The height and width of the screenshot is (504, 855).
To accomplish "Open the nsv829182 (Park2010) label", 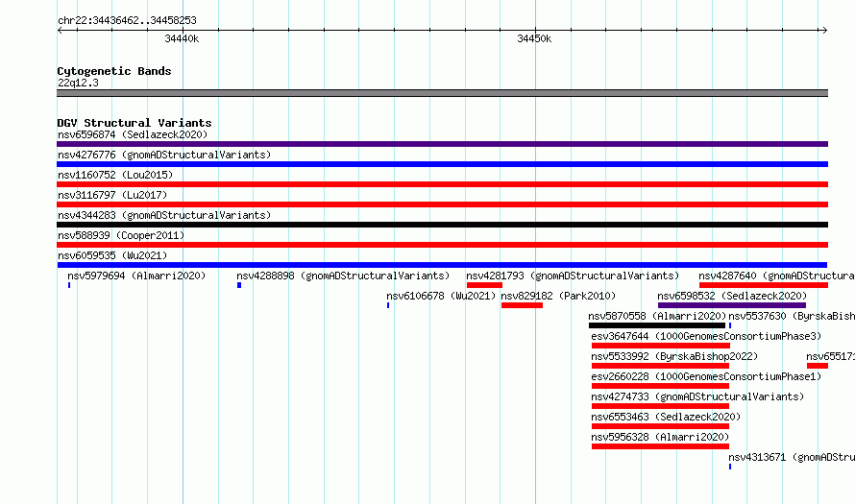I will click(x=558, y=296).
